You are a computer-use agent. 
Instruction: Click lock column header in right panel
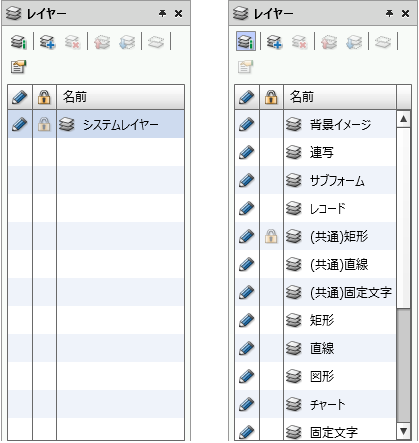[x=271, y=97]
